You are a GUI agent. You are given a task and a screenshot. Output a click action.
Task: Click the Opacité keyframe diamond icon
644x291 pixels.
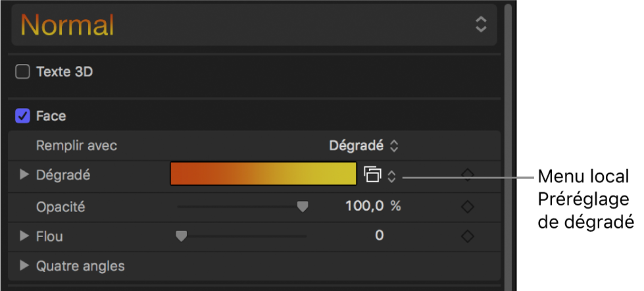[x=467, y=207]
